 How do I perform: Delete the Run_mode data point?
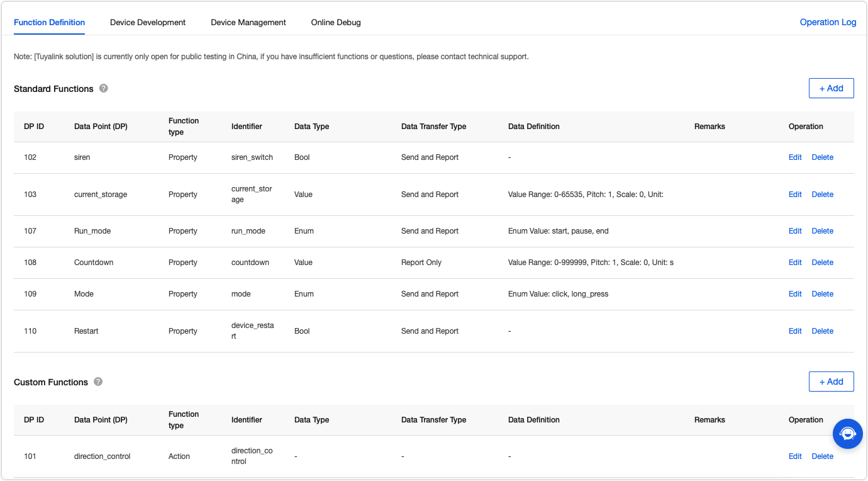(822, 231)
